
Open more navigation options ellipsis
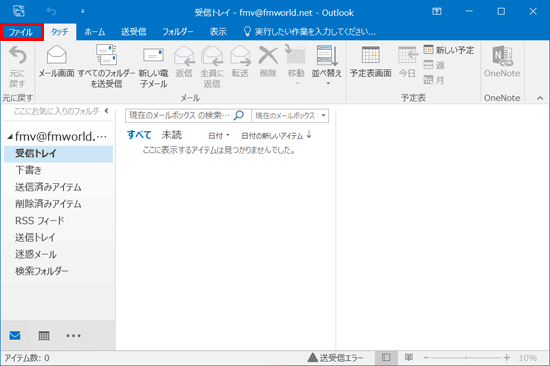pyautogui.click(x=73, y=336)
